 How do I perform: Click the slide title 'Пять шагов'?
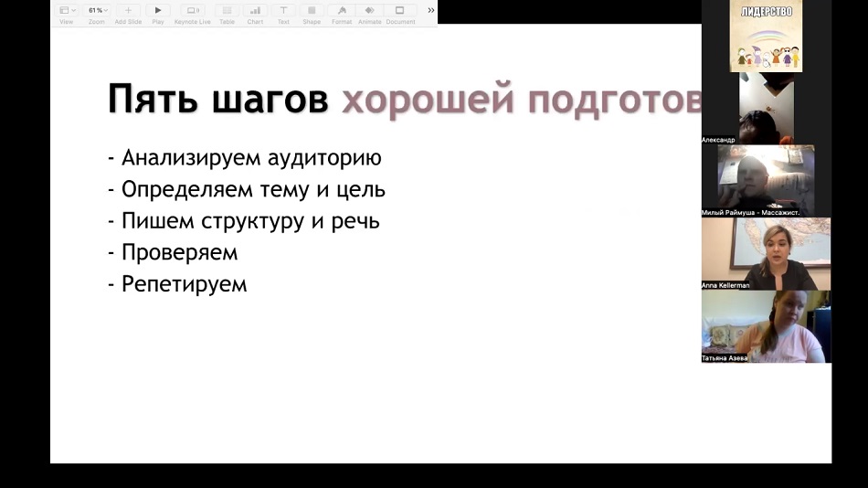[x=217, y=100]
